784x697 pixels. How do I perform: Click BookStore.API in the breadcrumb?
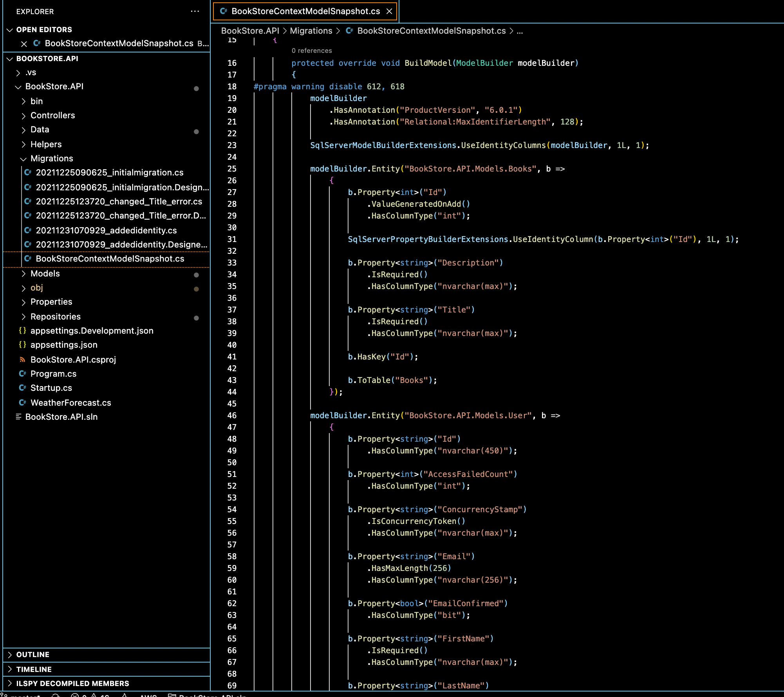tap(250, 31)
